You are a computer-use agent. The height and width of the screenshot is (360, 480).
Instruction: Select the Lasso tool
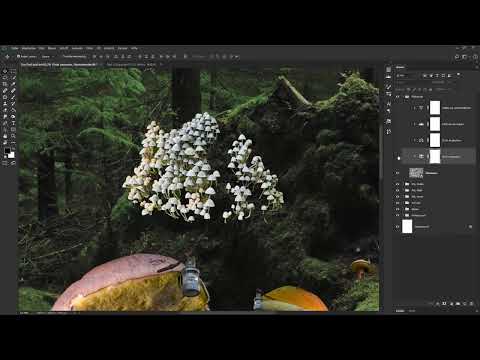click(x=5, y=77)
